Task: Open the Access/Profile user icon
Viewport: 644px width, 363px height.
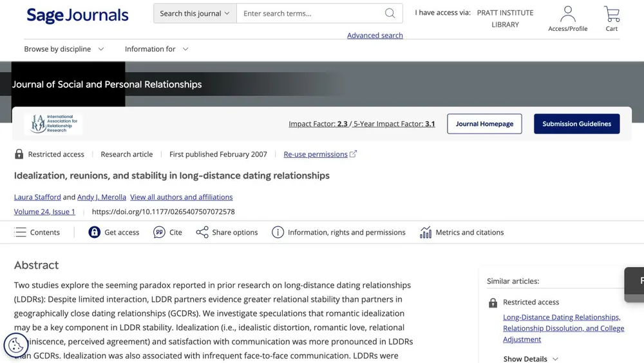Action: [567, 14]
